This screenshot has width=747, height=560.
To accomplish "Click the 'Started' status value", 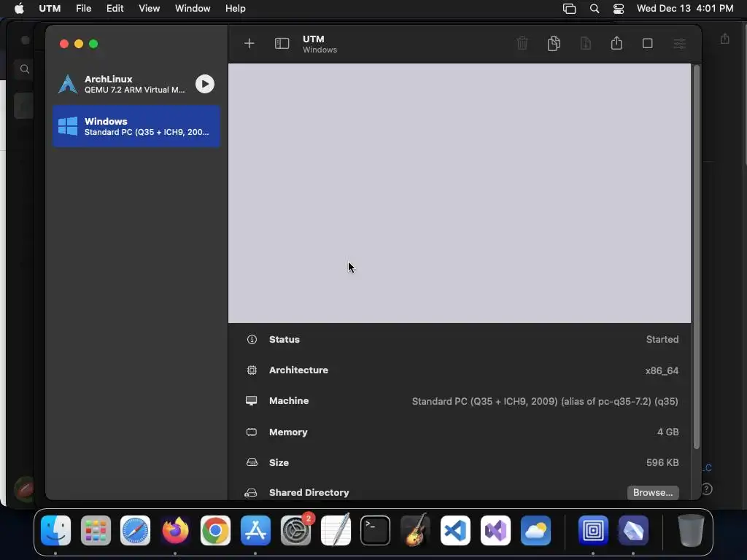I will [662, 340].
